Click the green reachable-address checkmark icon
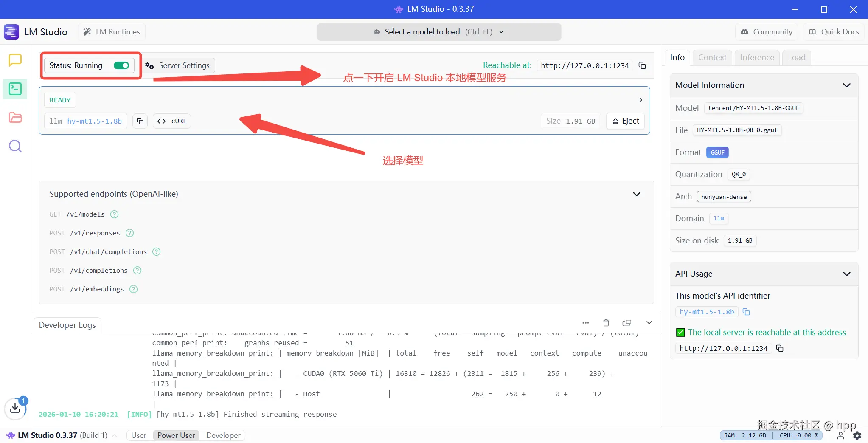Image resolution: width=868 pixels, height=443 pixels. 680,333
